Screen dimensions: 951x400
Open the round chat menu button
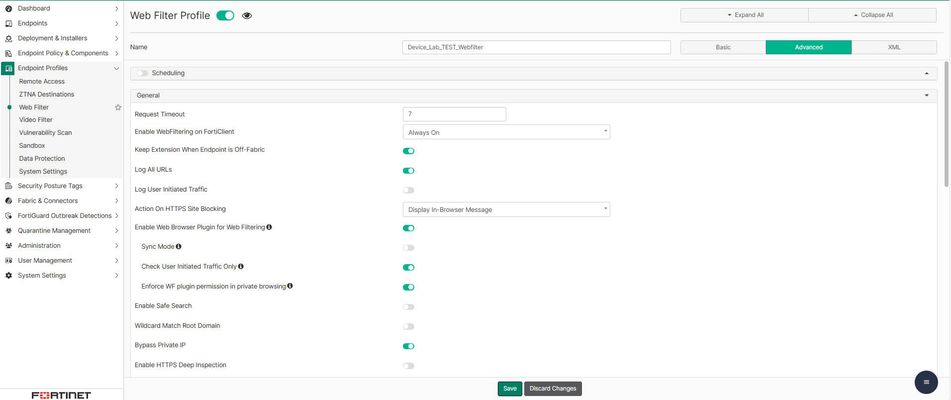(x=926, y=382)
